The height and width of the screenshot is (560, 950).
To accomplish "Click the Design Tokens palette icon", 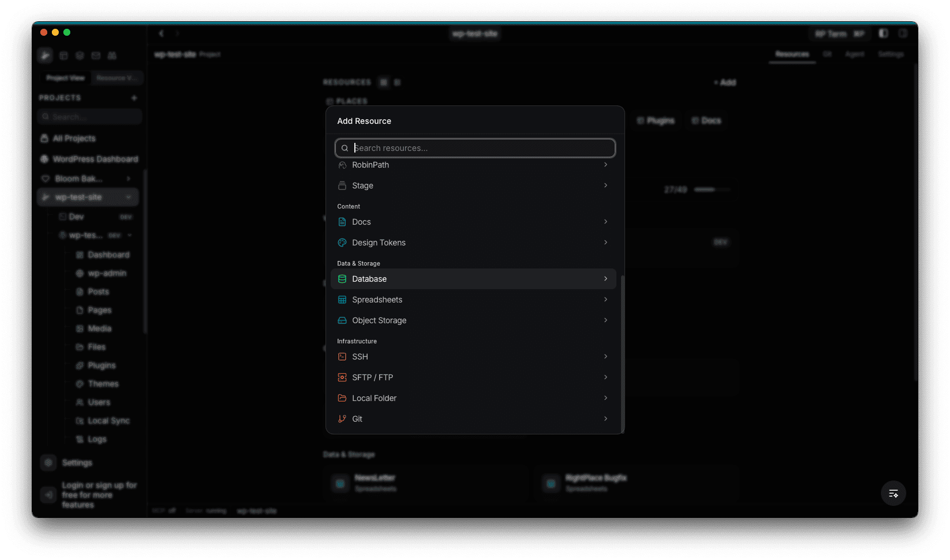I will [x=342, y=243].
